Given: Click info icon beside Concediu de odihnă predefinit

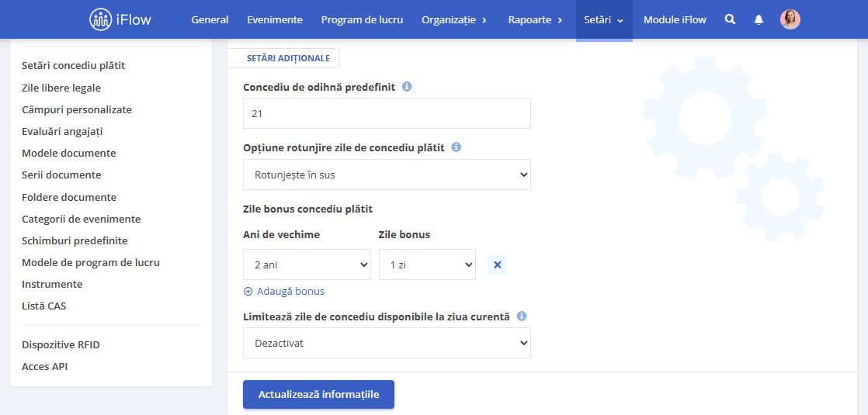Looking at the screenshot, I should [x=407, y=87].
